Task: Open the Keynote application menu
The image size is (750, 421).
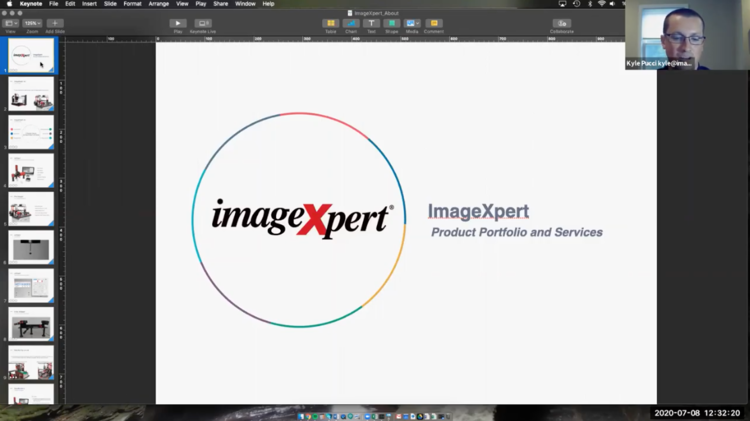Action: 31,4
